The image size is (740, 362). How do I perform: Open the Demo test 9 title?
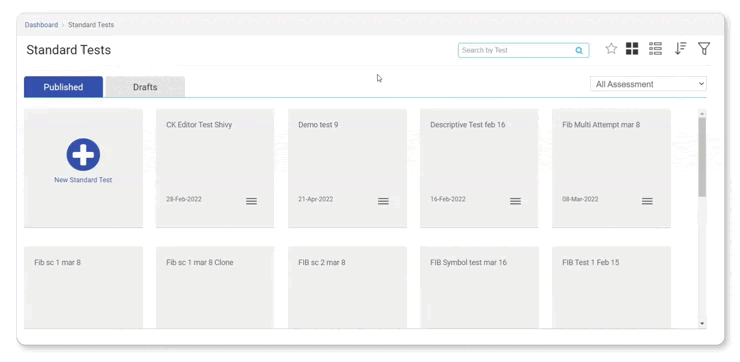(x=318, y=125)
